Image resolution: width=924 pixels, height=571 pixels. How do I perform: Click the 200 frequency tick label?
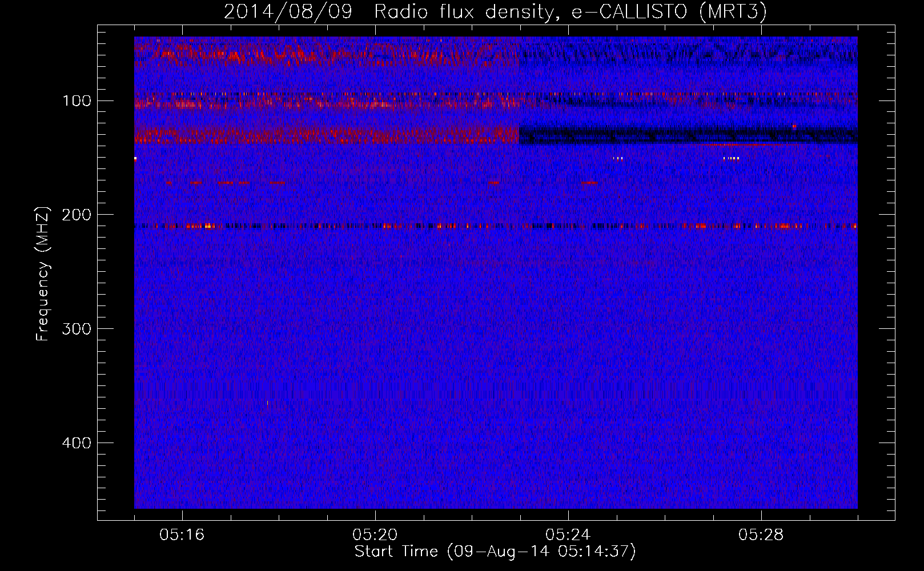pos(77,215)
